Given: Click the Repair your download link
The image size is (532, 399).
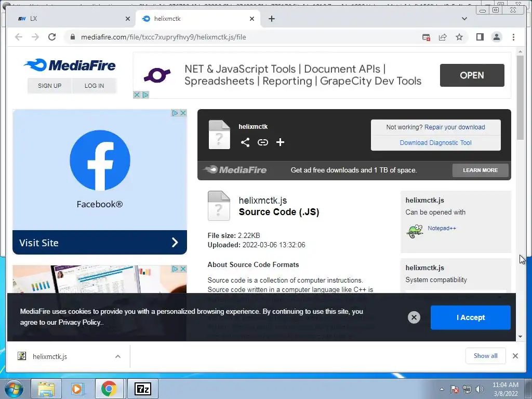Looking at the screenshot, I should point(455,127).
